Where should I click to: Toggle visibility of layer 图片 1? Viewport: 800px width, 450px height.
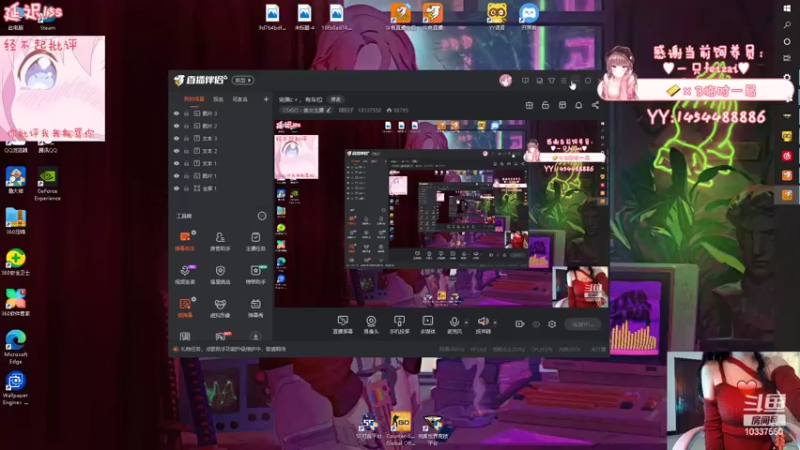(177, 176)
